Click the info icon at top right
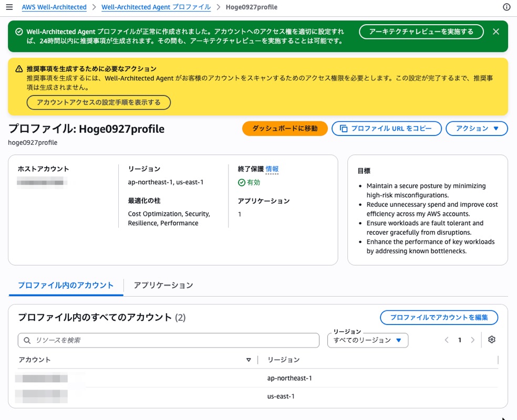 [x=506, y=7]
